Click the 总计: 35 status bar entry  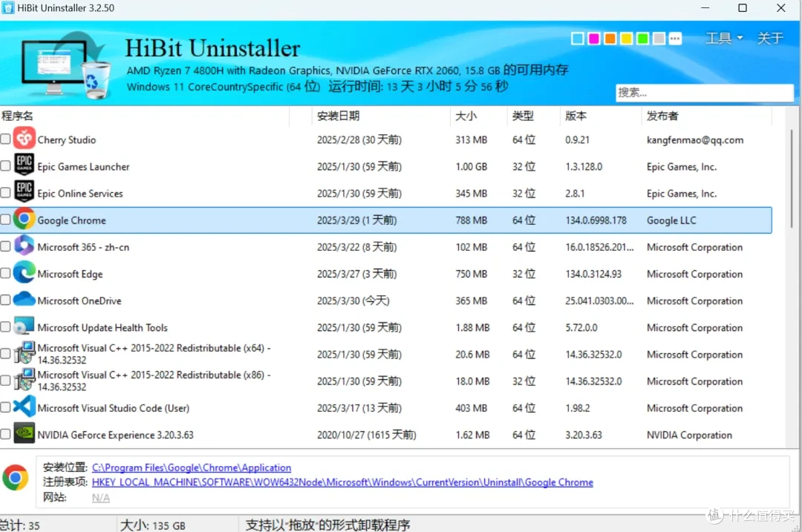tap(20, 525)
